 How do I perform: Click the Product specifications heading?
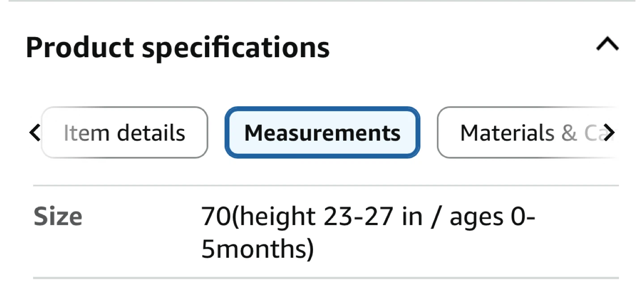coord(178,47)
